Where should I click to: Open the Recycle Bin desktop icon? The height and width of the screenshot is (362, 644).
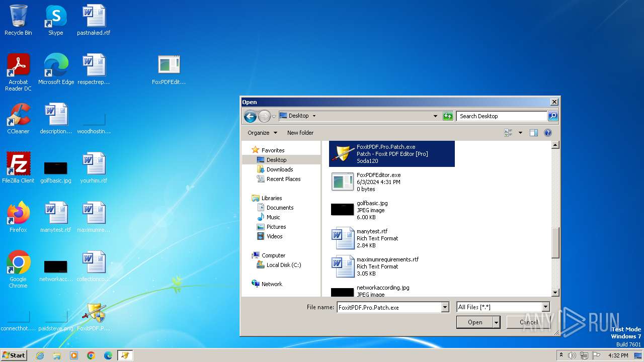point(18,20)
